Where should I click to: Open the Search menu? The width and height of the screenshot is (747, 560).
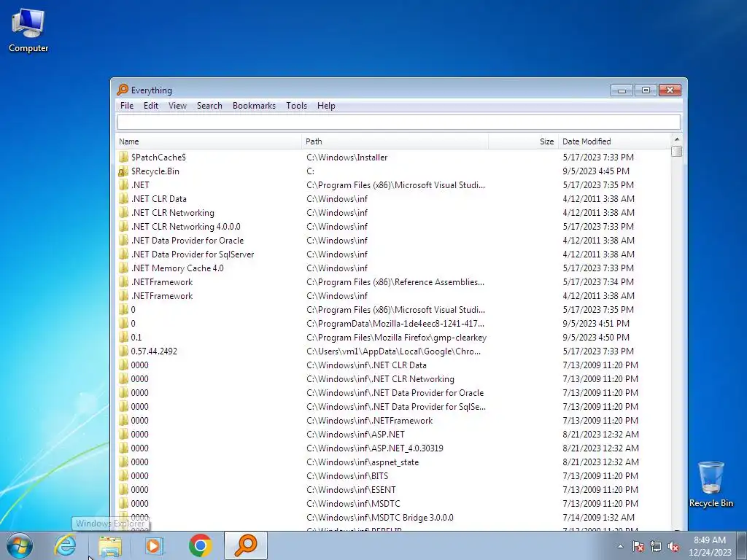[209, 106]
